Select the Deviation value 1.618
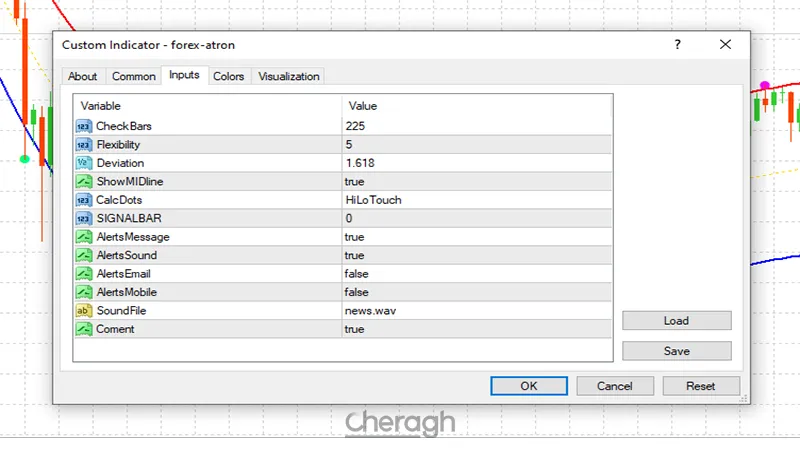This screenshot has height=450, width=800. pos(361,163)
